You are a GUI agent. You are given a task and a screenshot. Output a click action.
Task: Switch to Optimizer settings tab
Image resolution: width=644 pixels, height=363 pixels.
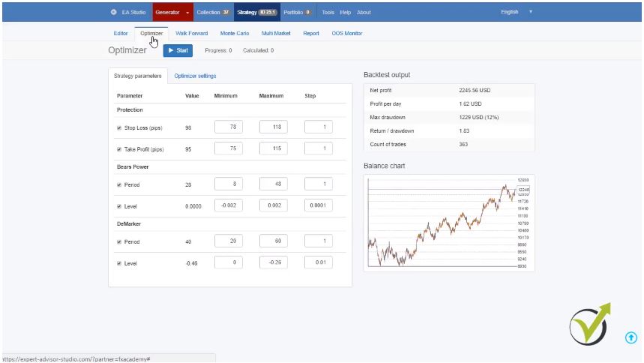(195, 76)
